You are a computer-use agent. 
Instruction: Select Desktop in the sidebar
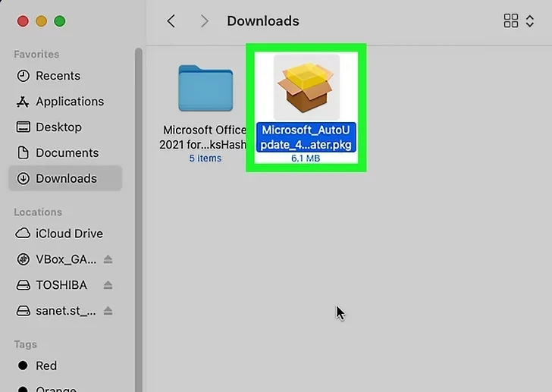click(x=65, y=127)
